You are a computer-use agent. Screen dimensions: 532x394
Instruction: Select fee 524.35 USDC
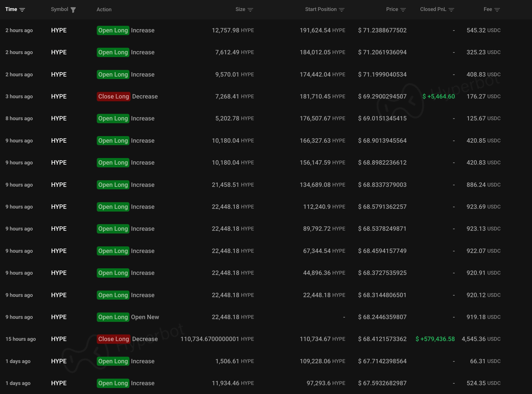pos(483,383)
